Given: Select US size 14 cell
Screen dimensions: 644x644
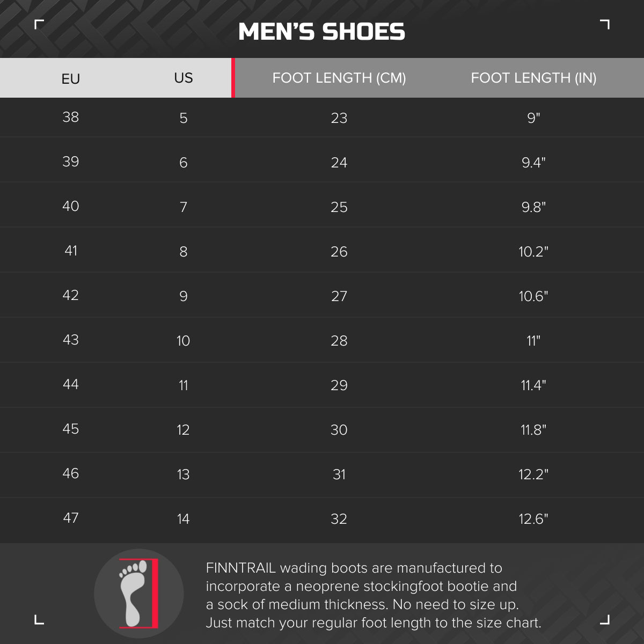Looking at the screenshot, I should 183,519.
